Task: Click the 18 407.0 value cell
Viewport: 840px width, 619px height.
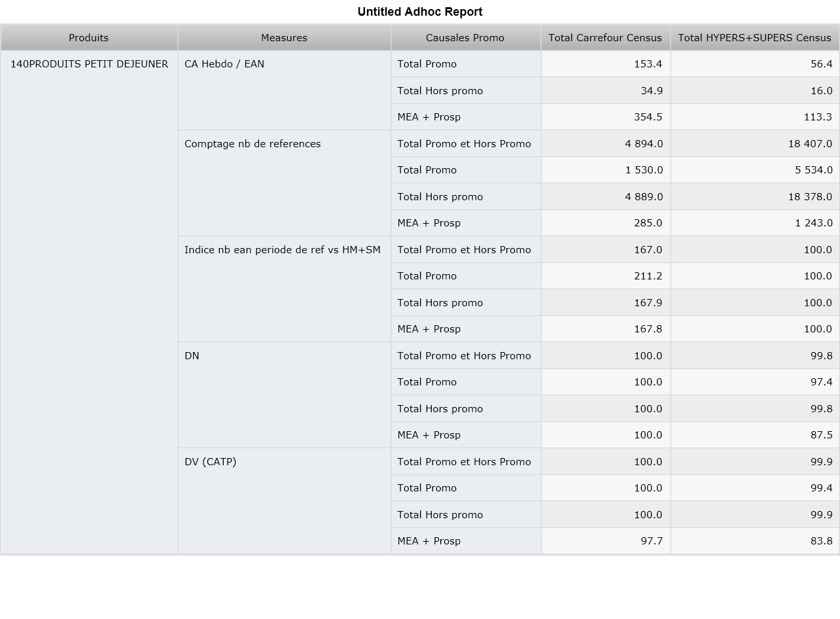Action: [756, 143]
